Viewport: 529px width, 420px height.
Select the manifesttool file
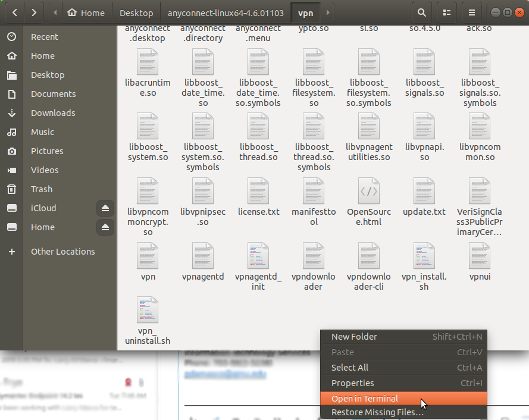(x=314, y=202)
